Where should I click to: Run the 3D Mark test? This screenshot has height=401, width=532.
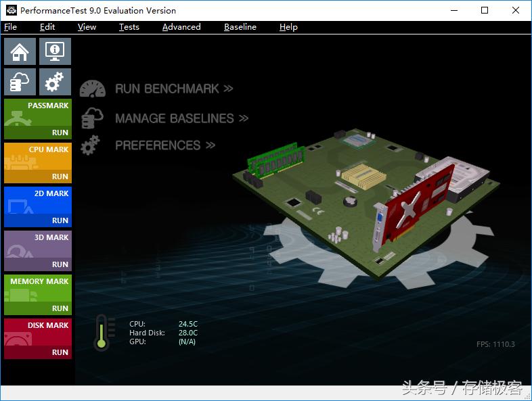(x=60, y=264)
